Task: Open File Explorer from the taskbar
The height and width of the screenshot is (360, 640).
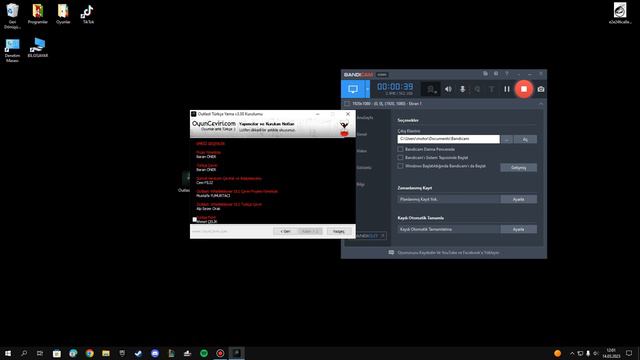Action: pos(106,353)
